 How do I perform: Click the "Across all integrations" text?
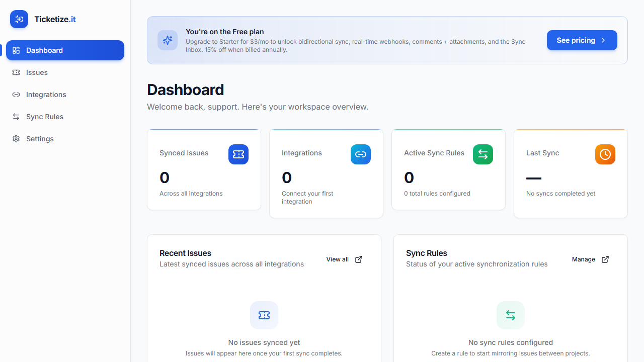click(x=191, y=194)
